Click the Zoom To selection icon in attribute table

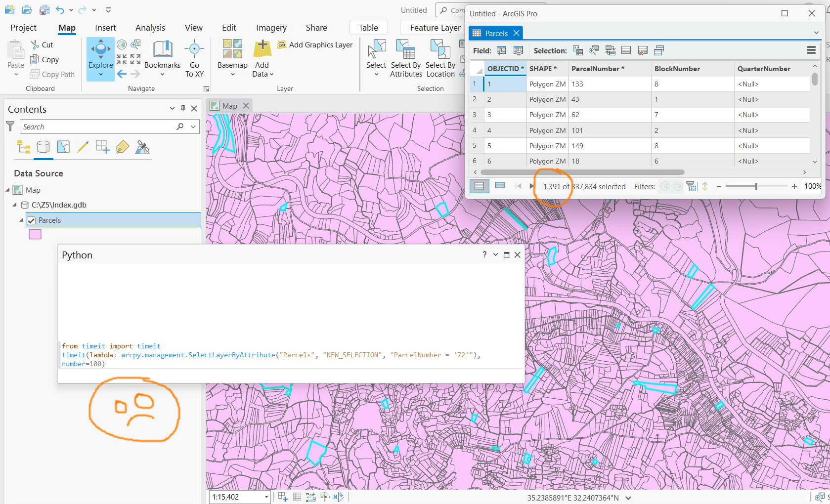(x=594, y=50)
